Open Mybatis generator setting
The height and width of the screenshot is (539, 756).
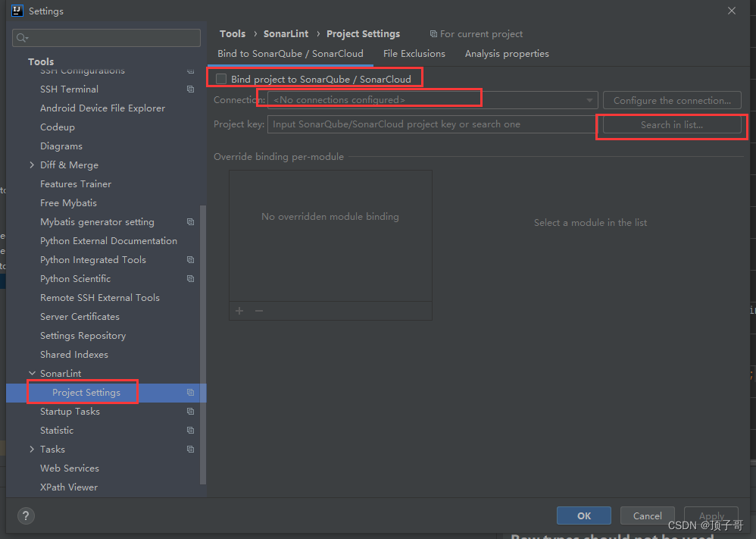pyautogui.click(x=97, y=222)
